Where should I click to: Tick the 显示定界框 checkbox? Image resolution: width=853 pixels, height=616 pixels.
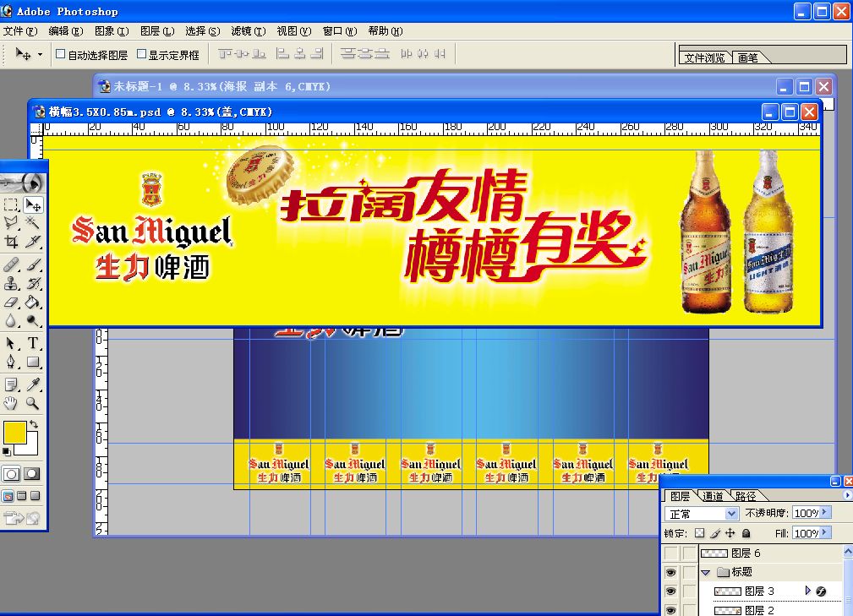pyautogui.click(x=142, y=55)
